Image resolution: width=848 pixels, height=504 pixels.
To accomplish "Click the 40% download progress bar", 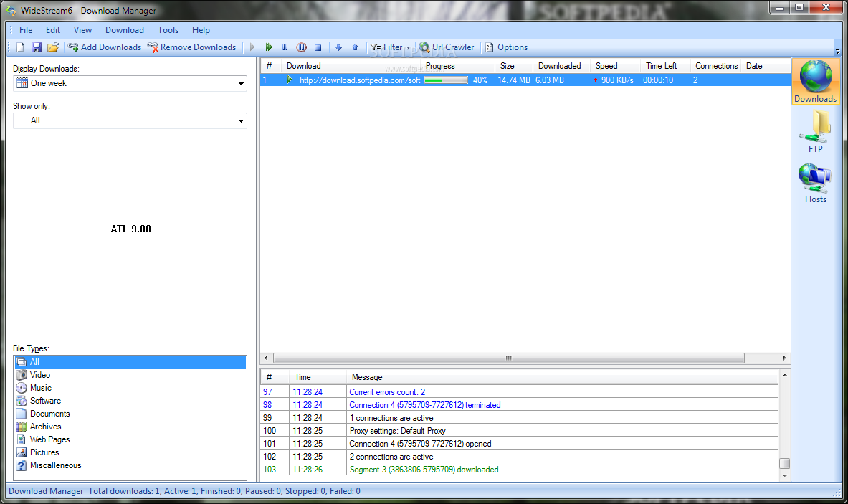I will 446,80.
